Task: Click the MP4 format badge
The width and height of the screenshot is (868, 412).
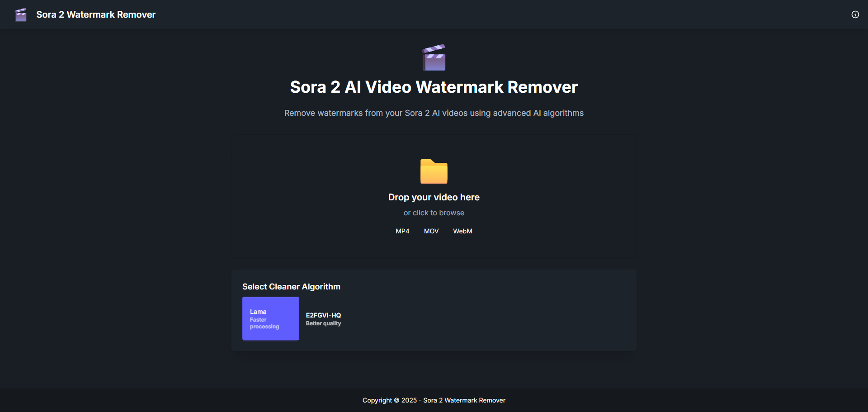Action: tap(402, 231)
